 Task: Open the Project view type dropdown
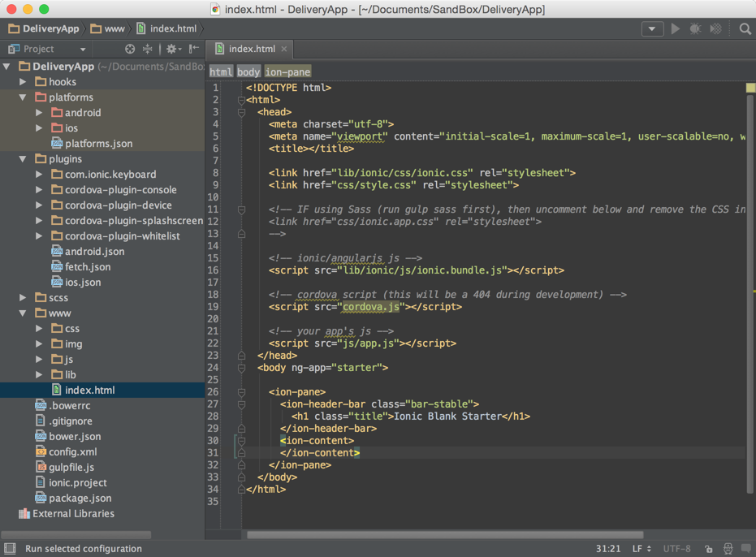coord(83,50)
